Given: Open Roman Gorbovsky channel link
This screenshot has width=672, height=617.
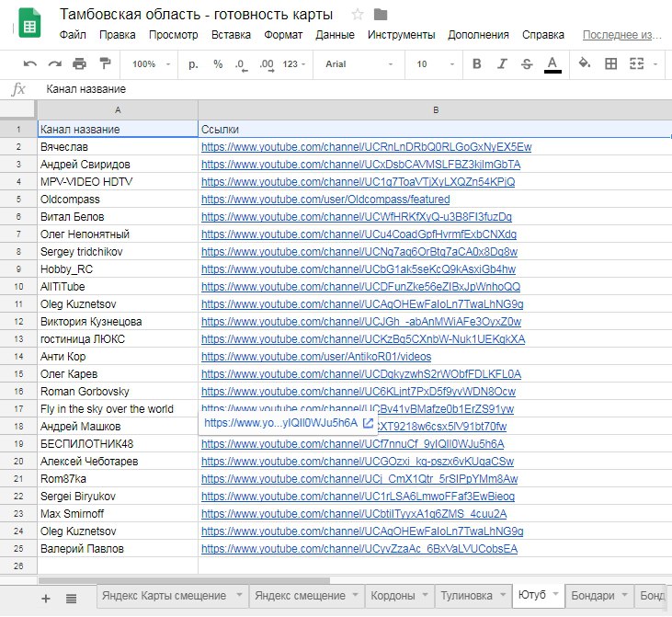Looking at the screenshot, I should click(359, 392).
